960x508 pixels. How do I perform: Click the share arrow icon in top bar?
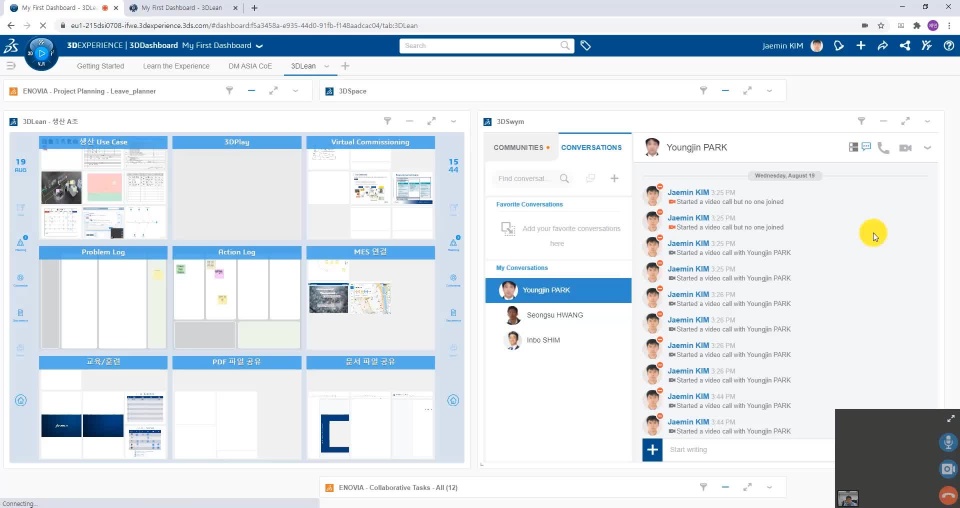[x=883, y=46]
